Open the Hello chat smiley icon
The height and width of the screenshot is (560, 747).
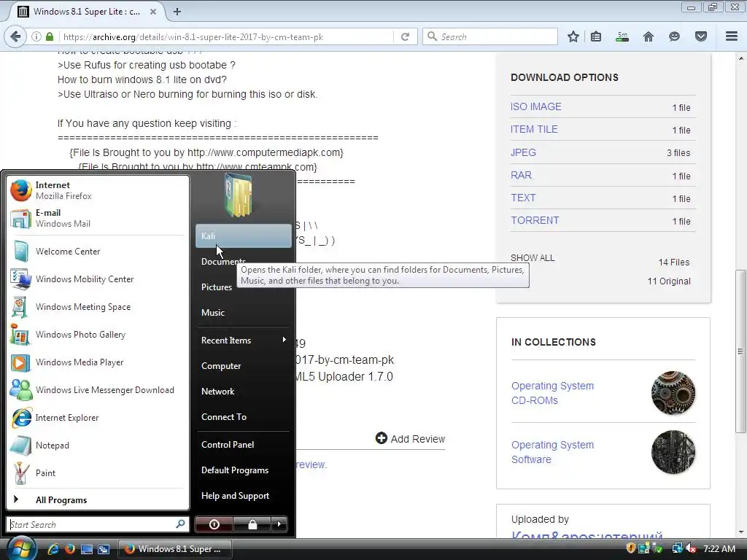pyautogui.click(x=674, y=36)
